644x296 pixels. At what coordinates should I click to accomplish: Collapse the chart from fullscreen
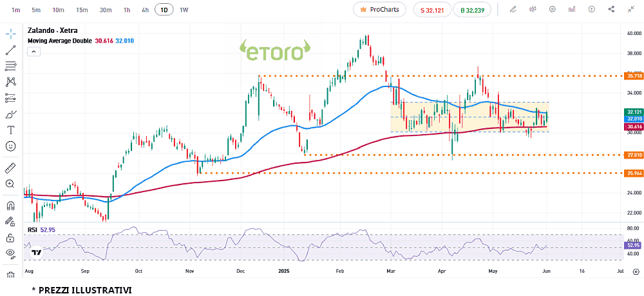[x=631, y=10]
